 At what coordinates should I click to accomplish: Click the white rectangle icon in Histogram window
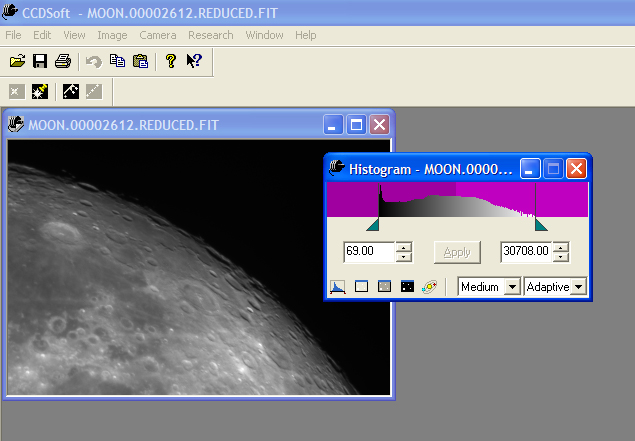[x=361, y=286]
